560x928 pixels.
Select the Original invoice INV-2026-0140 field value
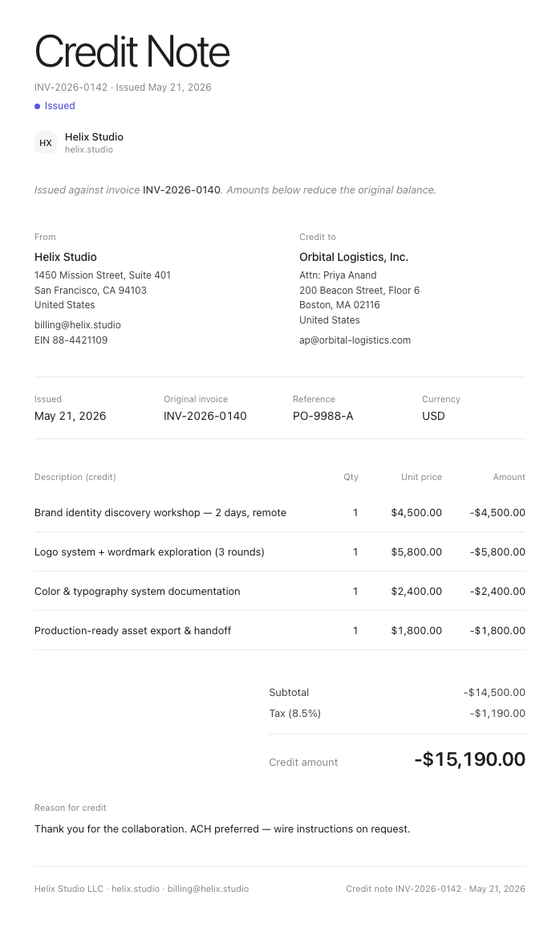pos(205,416)
